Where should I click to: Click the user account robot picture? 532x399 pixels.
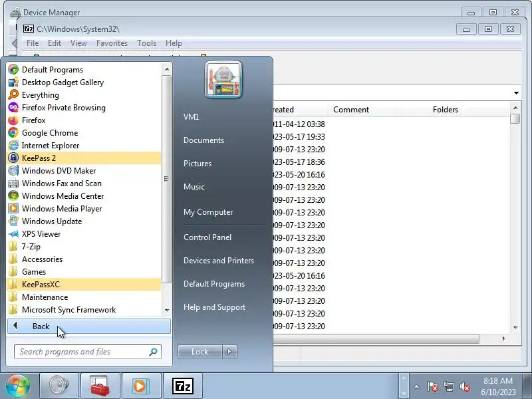click(x=223, y=79)
